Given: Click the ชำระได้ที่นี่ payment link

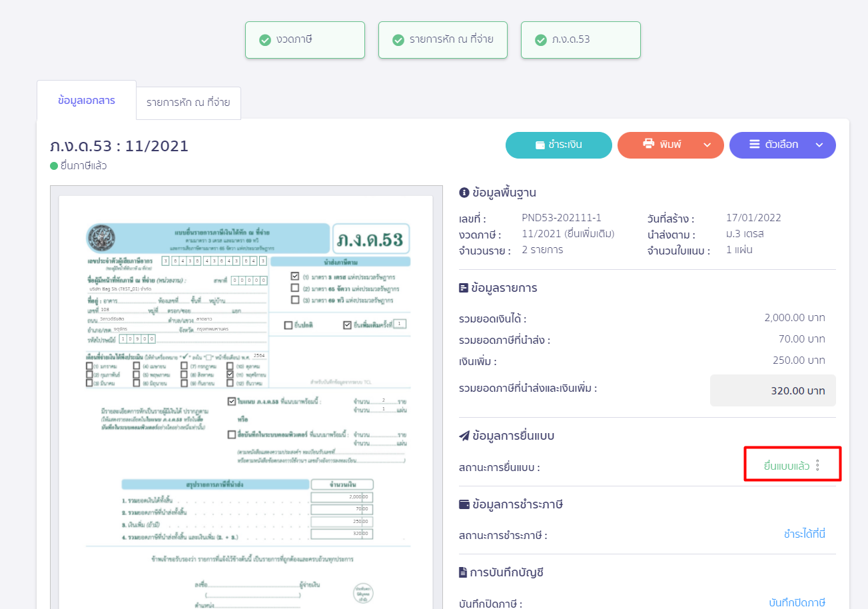Looking at the screenshot, I should [x=804, y=534].
